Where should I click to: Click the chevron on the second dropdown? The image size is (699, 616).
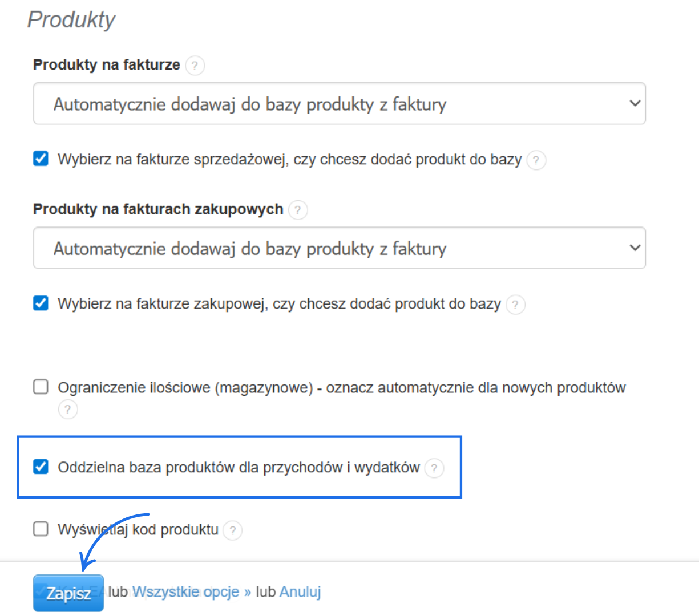pyautogui.click(x=634, y=248)
